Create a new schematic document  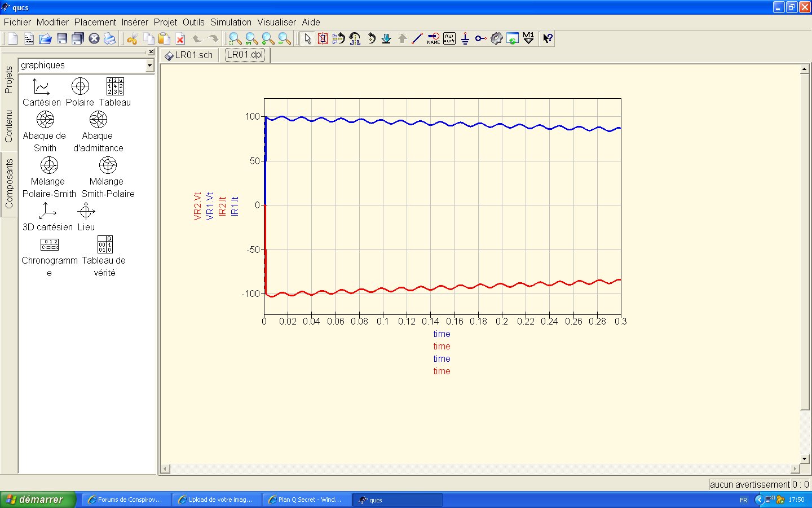[x=12, y=38]
